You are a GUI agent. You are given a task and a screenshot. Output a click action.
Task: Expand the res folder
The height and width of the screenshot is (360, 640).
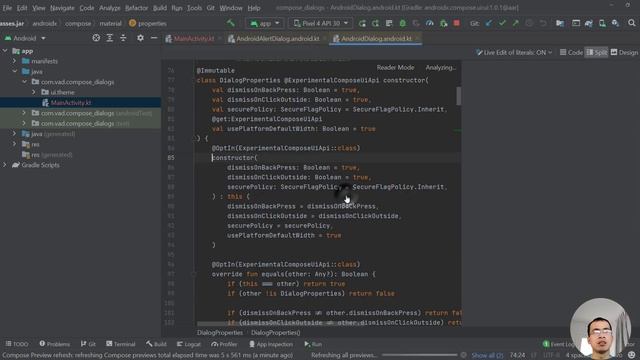pos(15,144)
